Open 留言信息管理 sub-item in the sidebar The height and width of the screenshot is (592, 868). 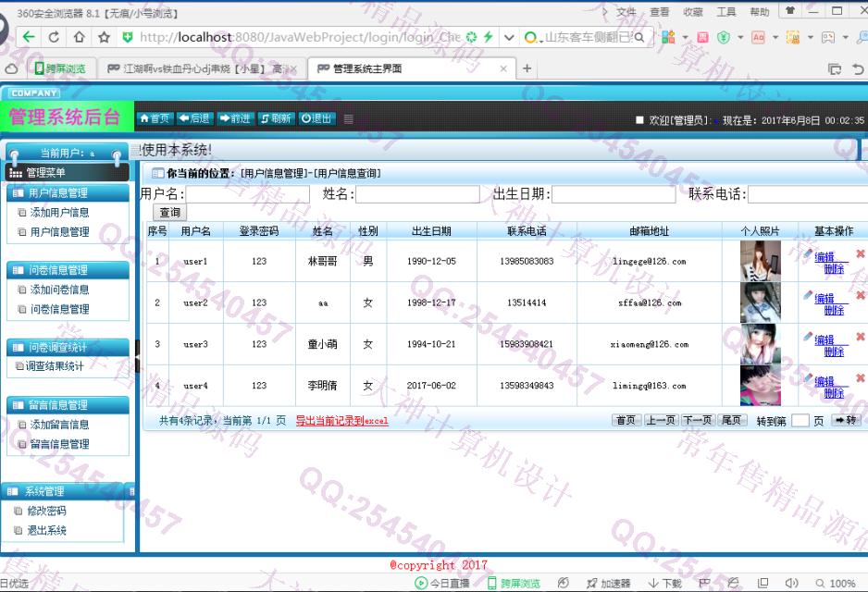pyautogui.click(x=59, y=444)
